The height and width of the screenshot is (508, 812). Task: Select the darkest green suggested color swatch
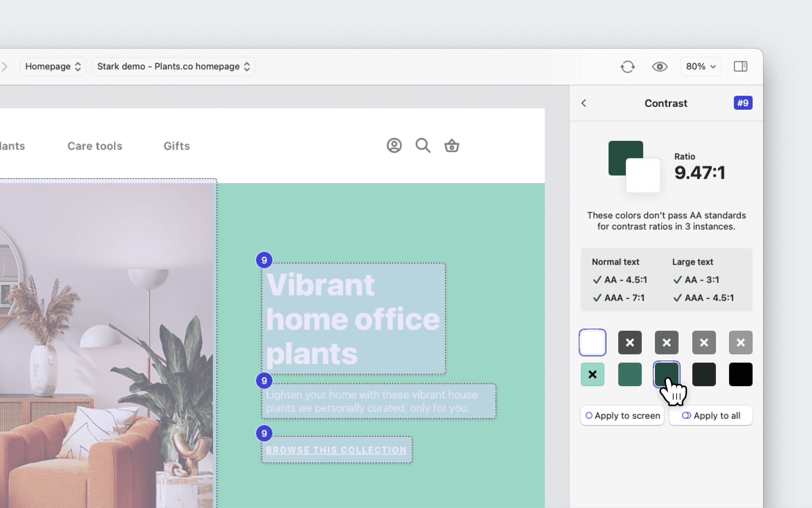[x=704, y=374]
